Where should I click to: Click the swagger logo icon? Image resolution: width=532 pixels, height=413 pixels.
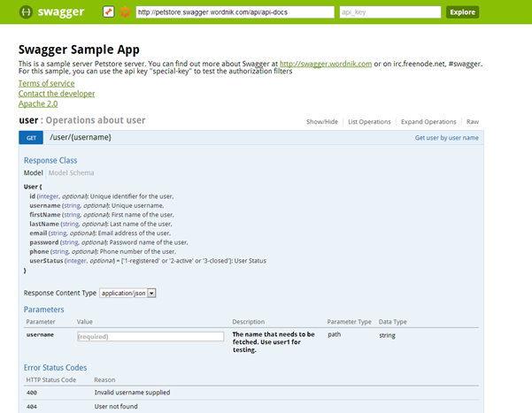[x=27, y=12]
